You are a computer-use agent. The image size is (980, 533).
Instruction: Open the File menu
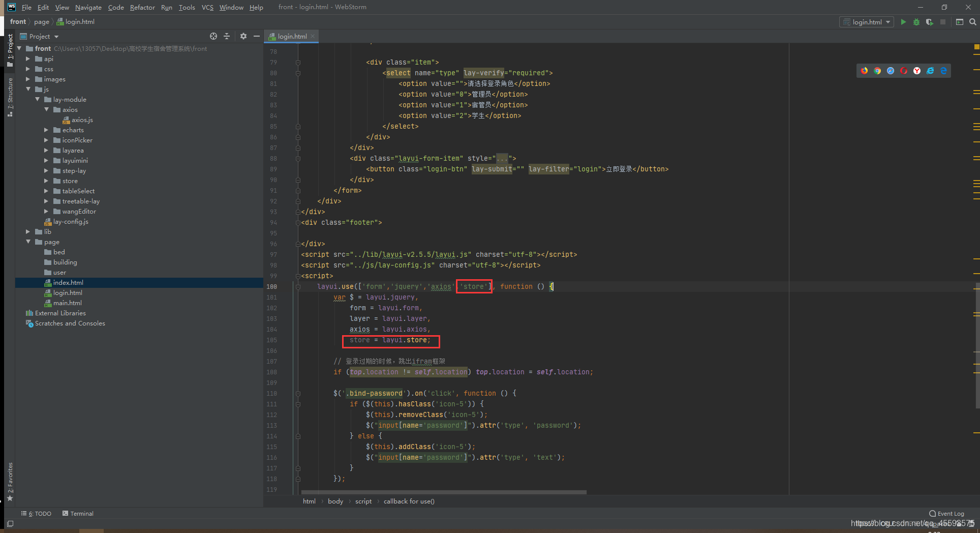(x=26, y=7)
